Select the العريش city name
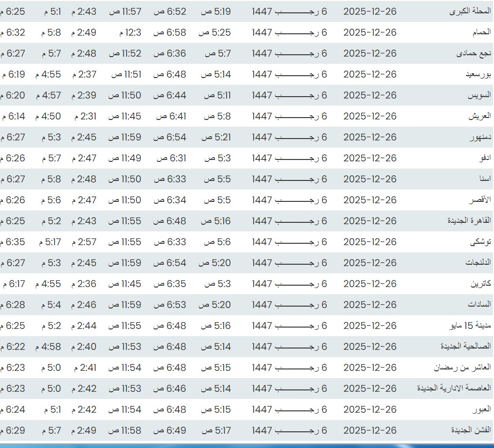The width and height of the screenshot is (494, 448). tap(479, 117)
